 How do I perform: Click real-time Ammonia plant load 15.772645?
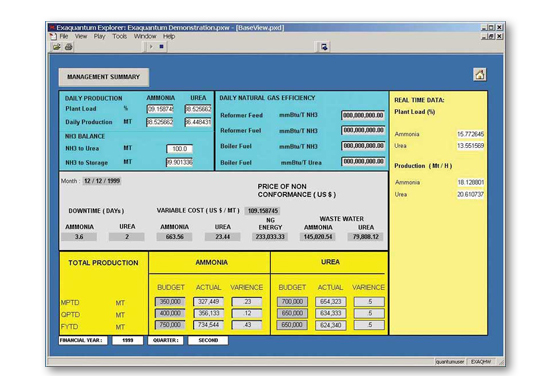click(471, 134)
